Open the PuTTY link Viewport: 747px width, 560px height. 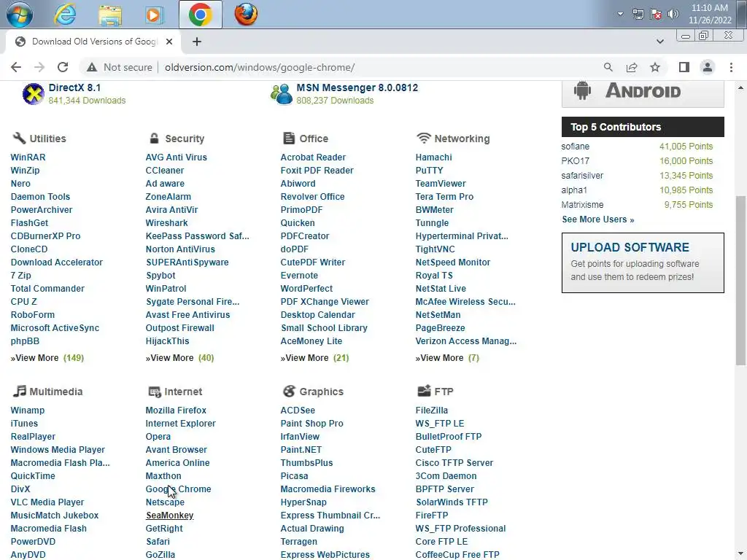pyautogui.click(x=429, y=171)
